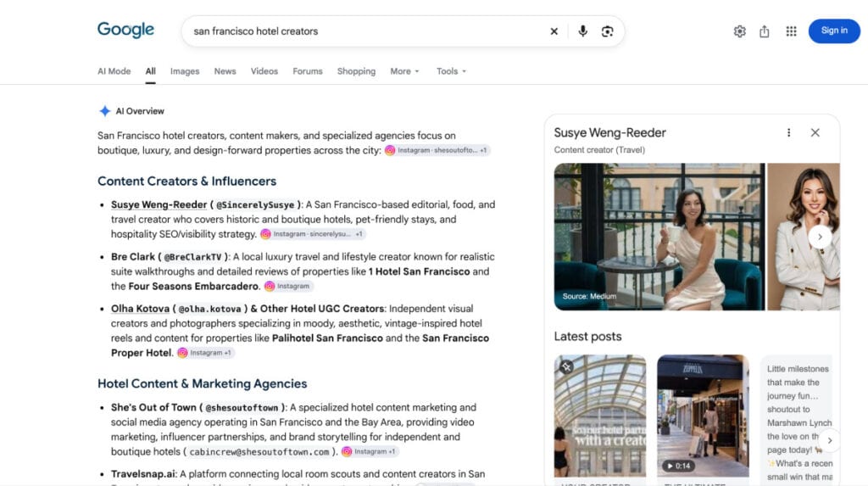Open Instagram source chip for Bre Clark
This screenshot has width=868, height=486.
[x=288, y=286]
